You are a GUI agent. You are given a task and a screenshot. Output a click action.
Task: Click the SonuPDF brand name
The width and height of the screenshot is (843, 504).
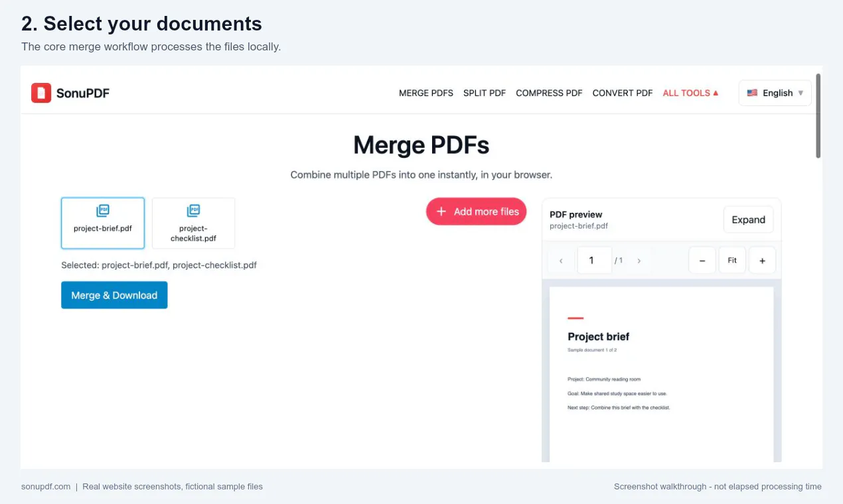83,93
